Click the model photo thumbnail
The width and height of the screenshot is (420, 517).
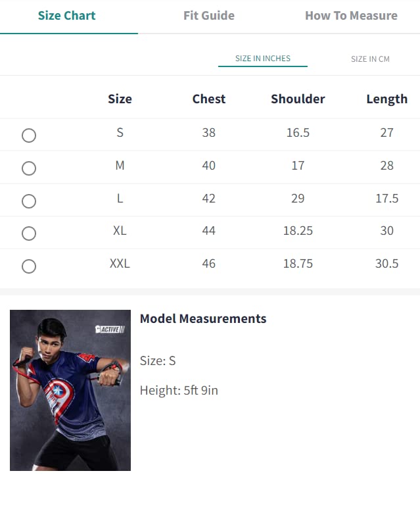pyautogui.click(x=70, y=390)
